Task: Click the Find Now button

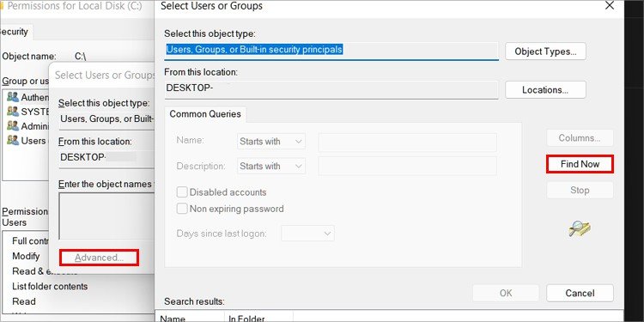Action: point(580,164)
